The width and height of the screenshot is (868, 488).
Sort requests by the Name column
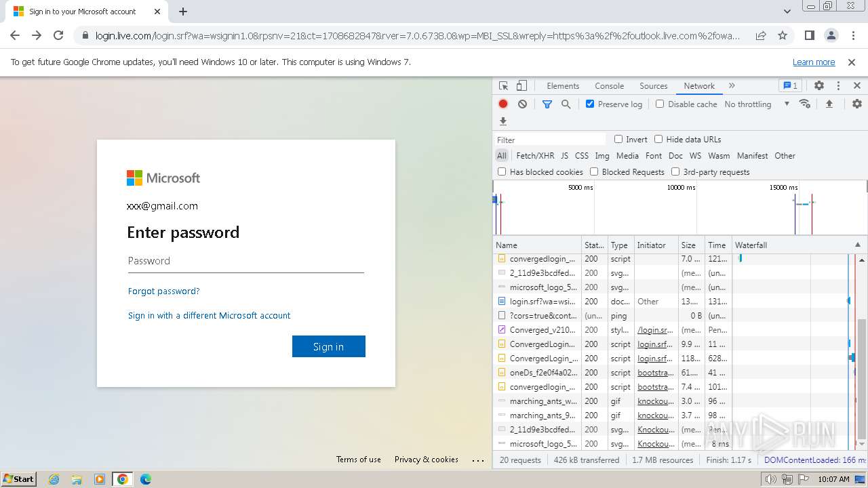538,245
